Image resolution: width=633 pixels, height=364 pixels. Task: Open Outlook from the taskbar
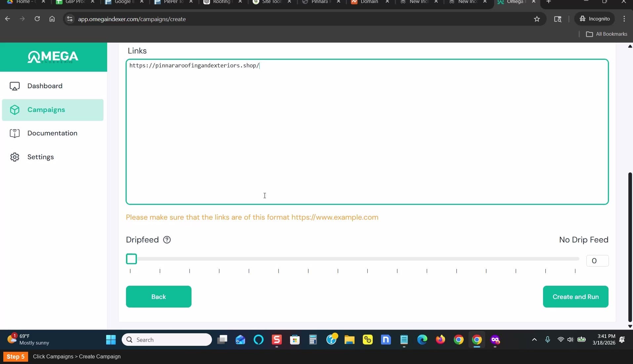(x=240, y=340)
